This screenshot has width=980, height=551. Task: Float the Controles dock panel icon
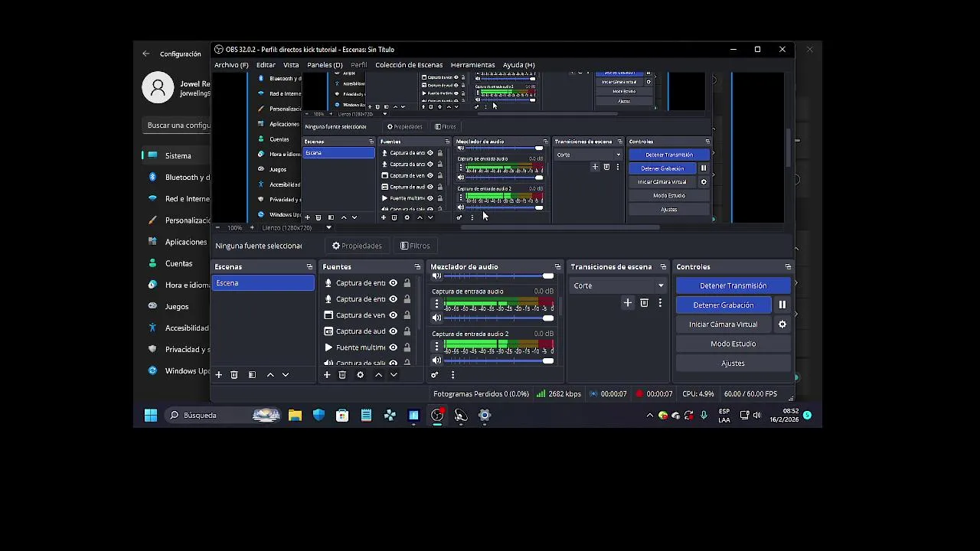click(788, 267)
